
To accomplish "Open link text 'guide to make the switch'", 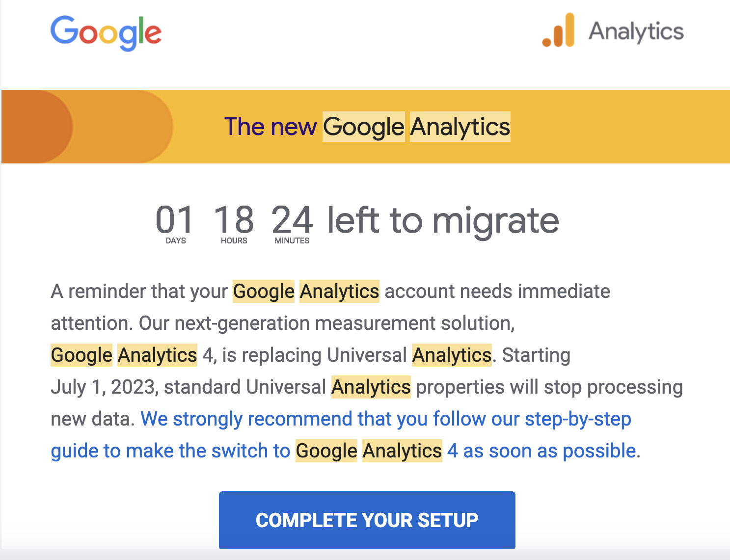I will coord(170,451).
